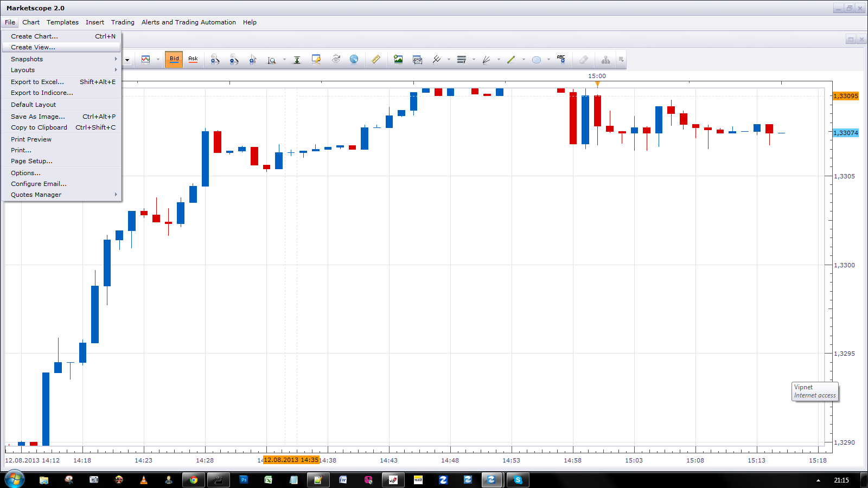This screenshot has width=868, height=488.
Task: Toggle Bid price display
Action: coord(174,59)
